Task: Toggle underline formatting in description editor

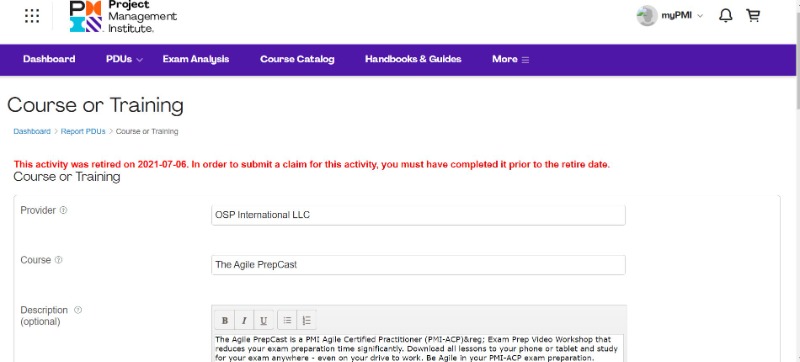Action: 263,320
